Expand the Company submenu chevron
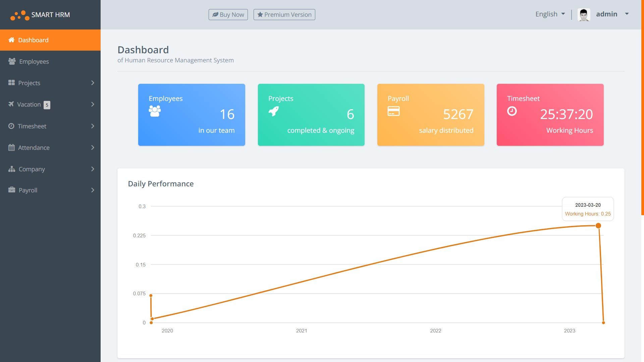The height and width of the screenshot is (362, 644). 93,169
